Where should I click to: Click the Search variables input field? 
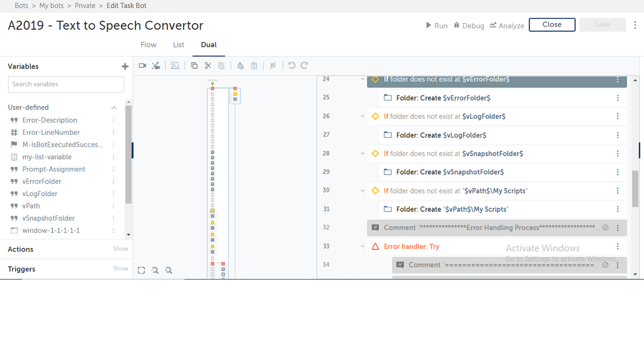point(66,84)
